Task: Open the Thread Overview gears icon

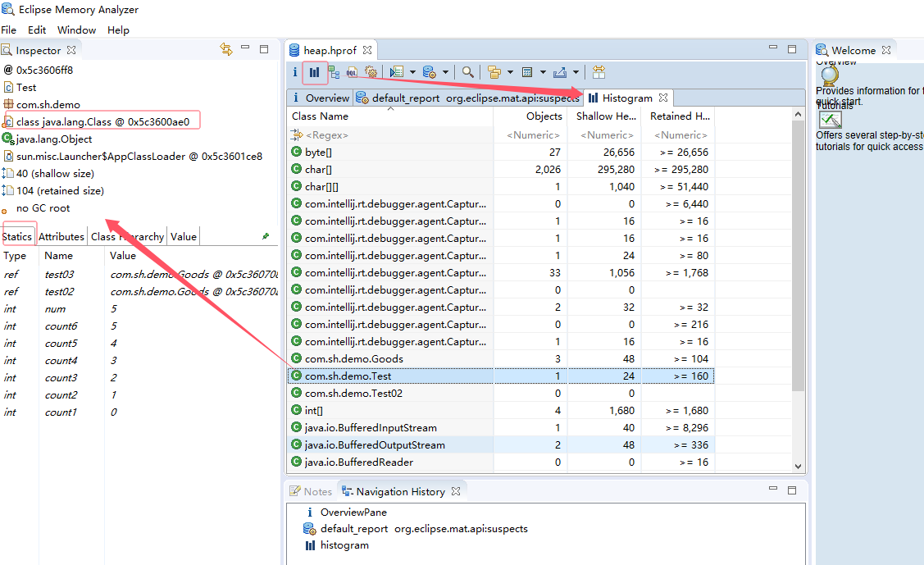Action: (x=371, y=72)
